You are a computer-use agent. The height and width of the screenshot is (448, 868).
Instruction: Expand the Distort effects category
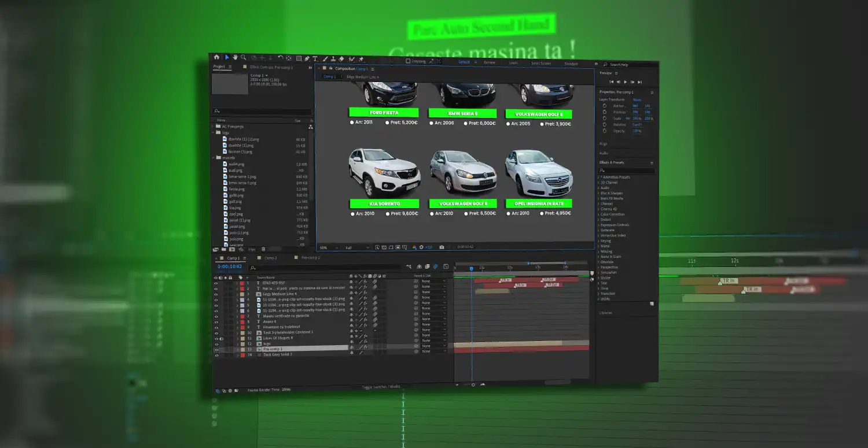tap(598, 220)
